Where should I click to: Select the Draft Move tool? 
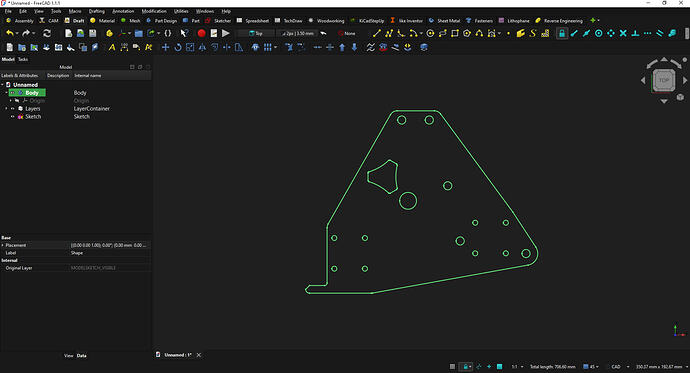(165, 47)
